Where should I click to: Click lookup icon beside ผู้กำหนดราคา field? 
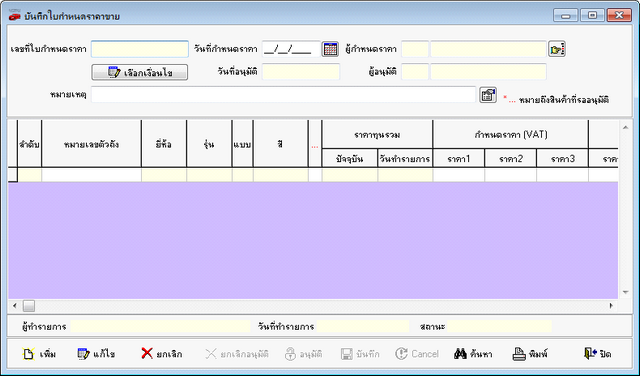tap(557, 49)
